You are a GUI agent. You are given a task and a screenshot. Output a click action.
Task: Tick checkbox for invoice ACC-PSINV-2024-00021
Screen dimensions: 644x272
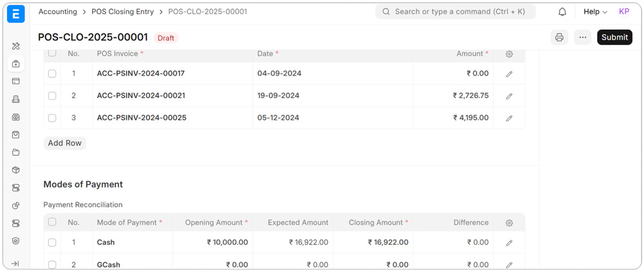coord(52,96)
